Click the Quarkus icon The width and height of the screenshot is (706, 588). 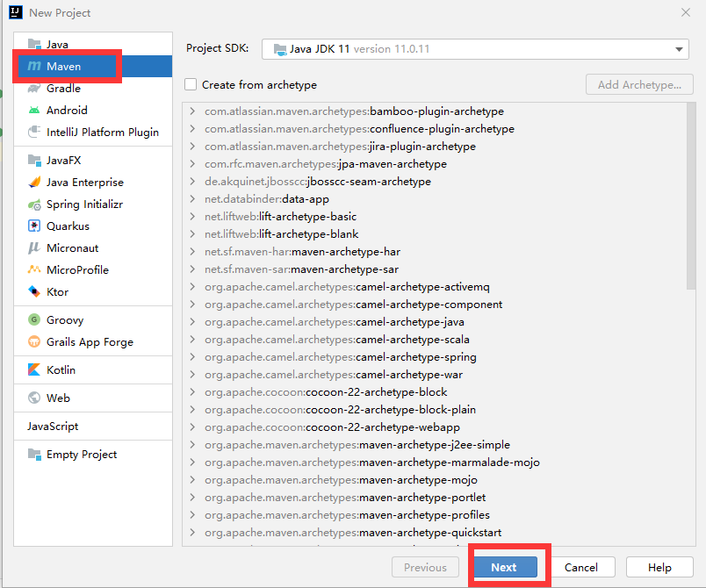[34, 226]
